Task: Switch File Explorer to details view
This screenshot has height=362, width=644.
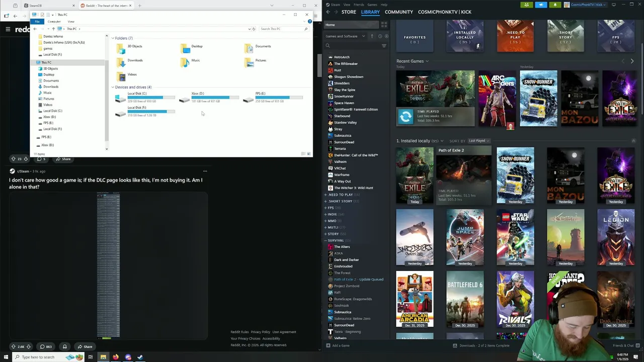Action: point(303,154)
